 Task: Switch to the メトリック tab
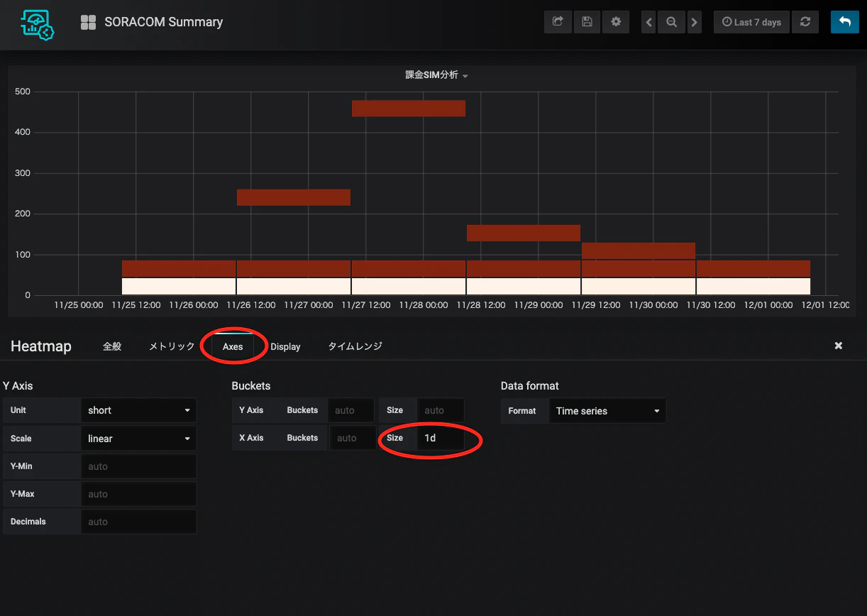coord(172,346)
